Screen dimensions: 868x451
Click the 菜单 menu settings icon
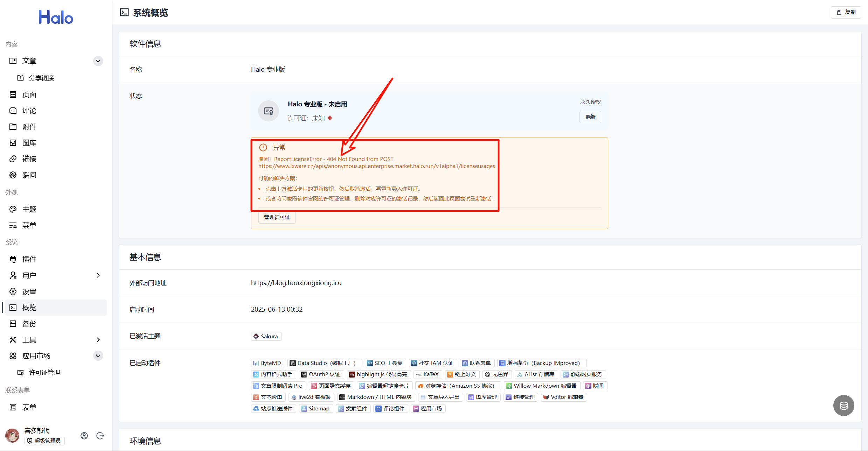[13, 225]
